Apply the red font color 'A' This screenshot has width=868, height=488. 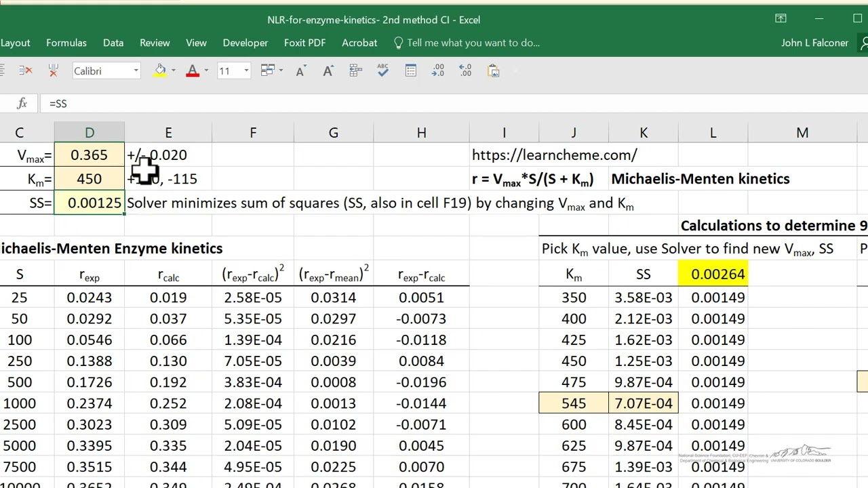click(x=193, y=70)
